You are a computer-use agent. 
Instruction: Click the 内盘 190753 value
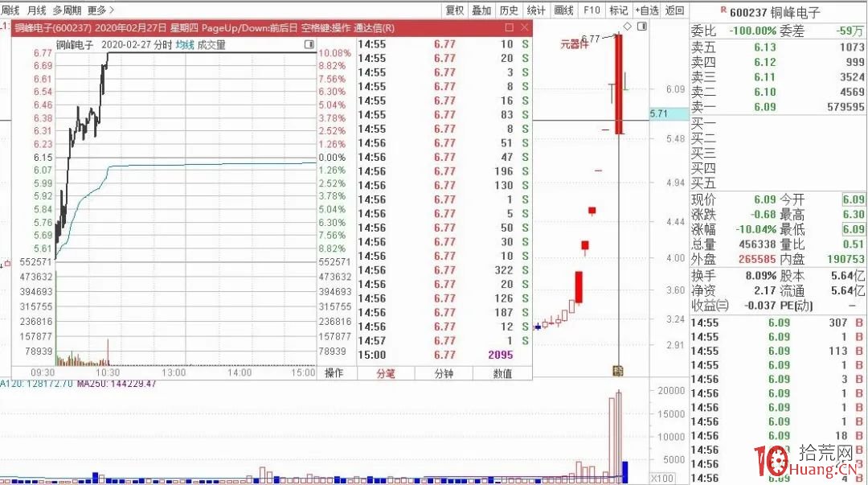pyautogui.click(x=845, y=259)
